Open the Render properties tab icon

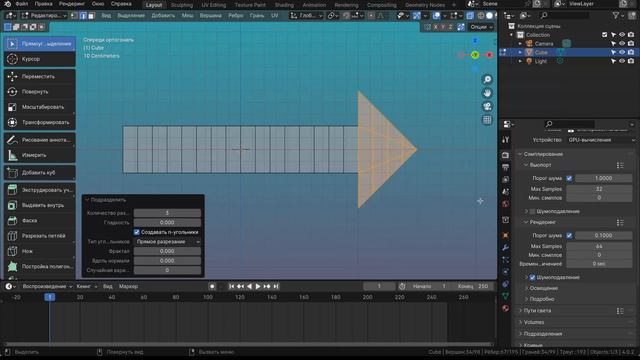click(x=506, y=155)
